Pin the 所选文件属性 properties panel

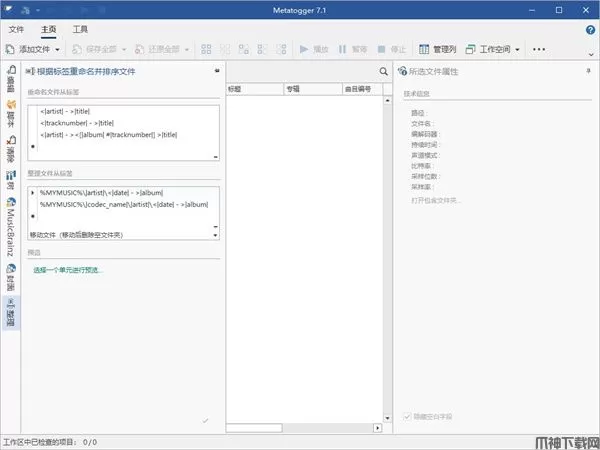pyautogui.click(x=587, y=72)
